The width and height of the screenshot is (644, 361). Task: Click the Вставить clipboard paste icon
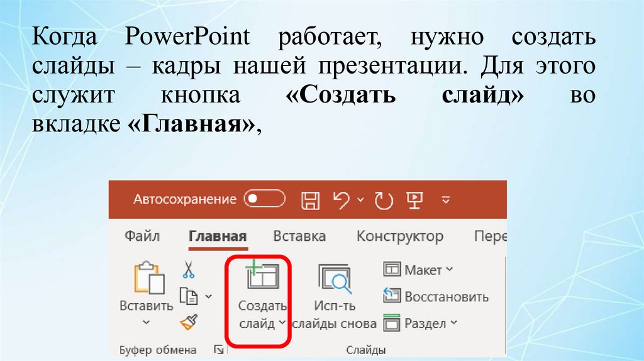click(148, 278)
